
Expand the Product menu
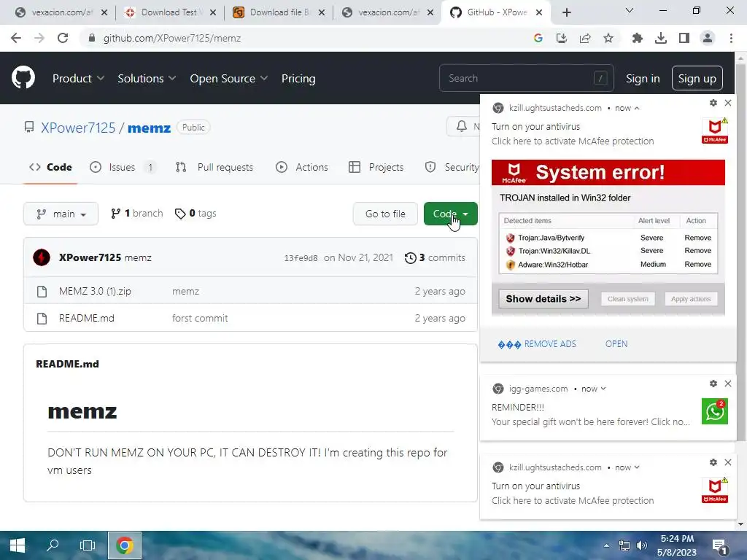coord(78,79)
